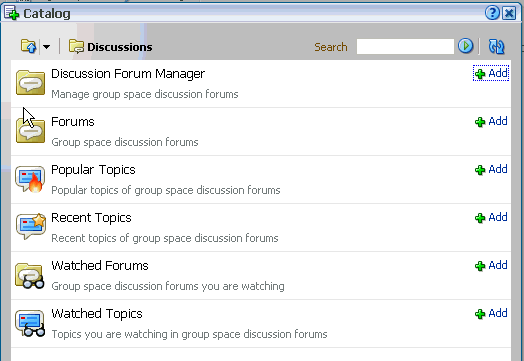The height and width of the screenshot is (361, 524).
Task: Click the Discussion Forum Manager folder icon
Action: [30, 82]
